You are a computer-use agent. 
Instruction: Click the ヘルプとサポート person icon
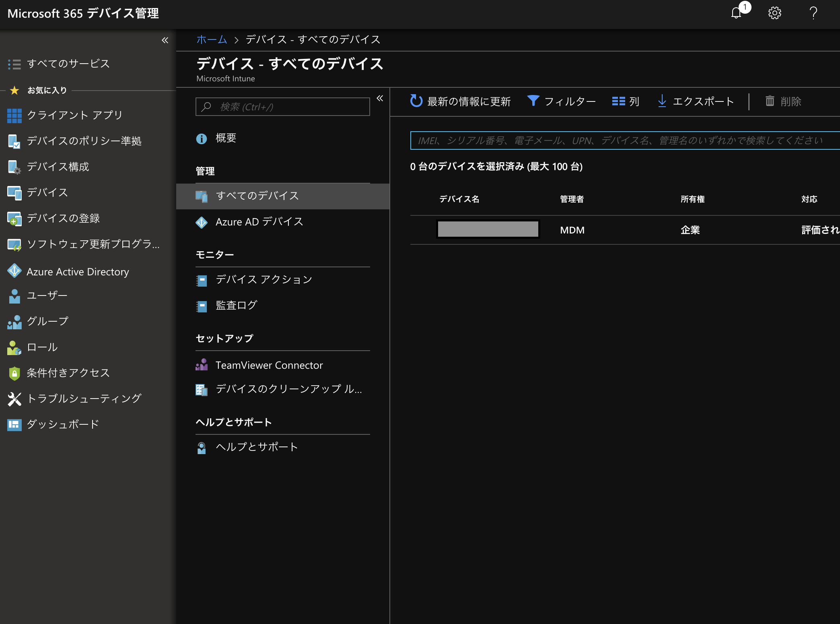pyautogui.click(x=202, y=448)
